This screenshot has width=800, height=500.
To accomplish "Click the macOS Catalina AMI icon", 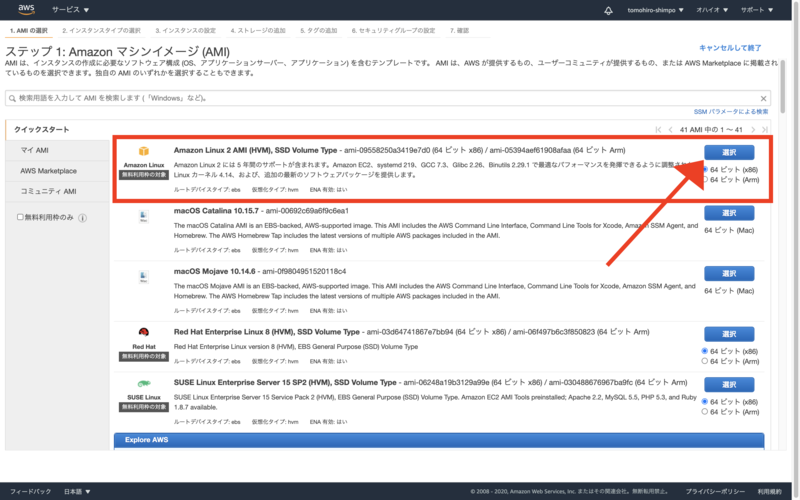I will 144,216.
